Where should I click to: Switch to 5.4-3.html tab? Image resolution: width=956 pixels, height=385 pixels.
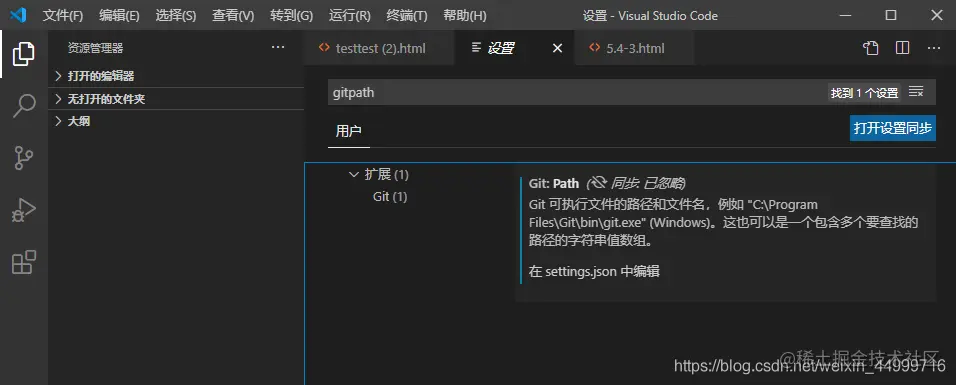[x=635, y=48]
